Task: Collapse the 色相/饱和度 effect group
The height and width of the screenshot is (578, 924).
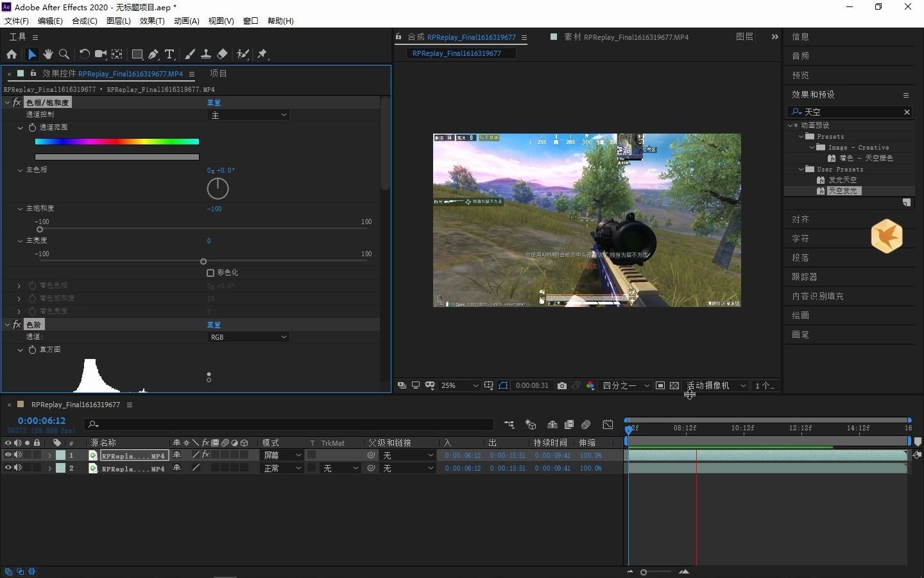Action: coord(8,103)
